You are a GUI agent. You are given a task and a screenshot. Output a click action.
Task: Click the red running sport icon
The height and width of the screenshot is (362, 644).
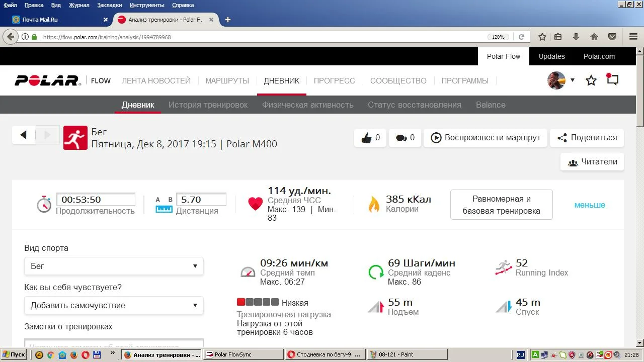click(75, 138)
